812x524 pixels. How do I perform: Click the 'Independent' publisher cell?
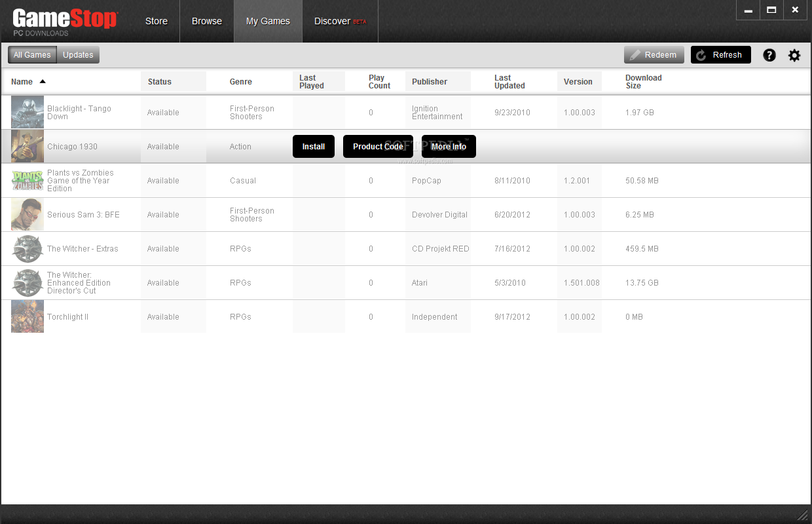(x=435, y=317)
